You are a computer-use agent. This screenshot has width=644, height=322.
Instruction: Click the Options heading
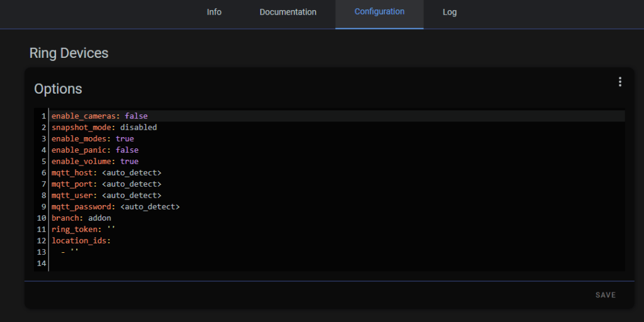(x=58, y=89)
